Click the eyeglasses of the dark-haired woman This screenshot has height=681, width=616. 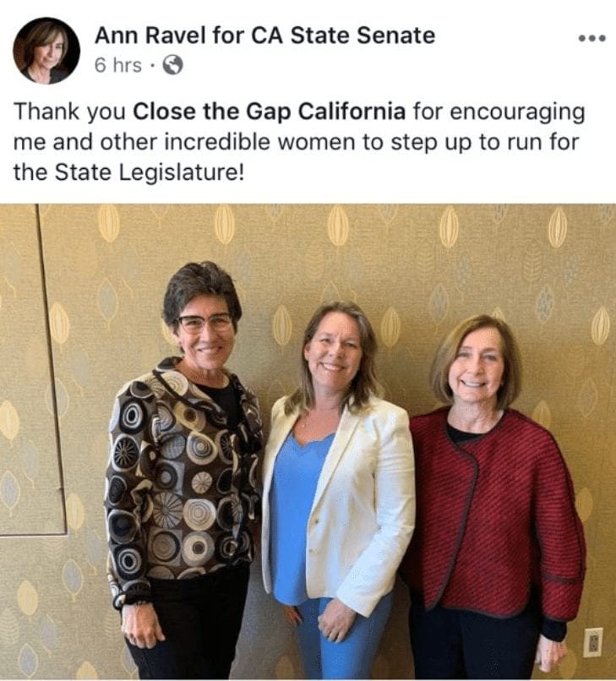click(204, 323)
